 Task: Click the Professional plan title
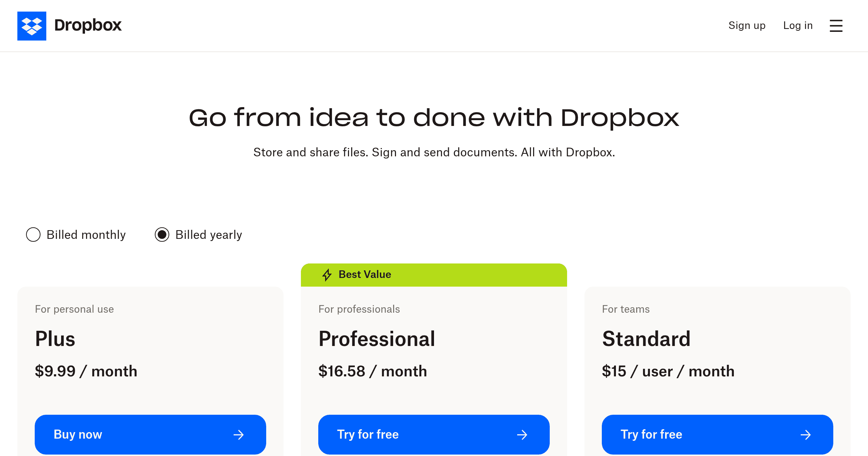377,339
